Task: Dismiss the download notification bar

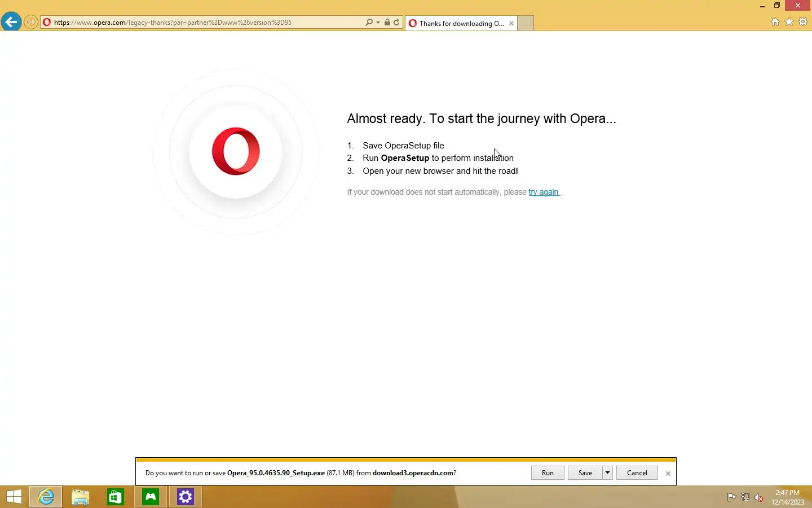Action: pos(668,474)
